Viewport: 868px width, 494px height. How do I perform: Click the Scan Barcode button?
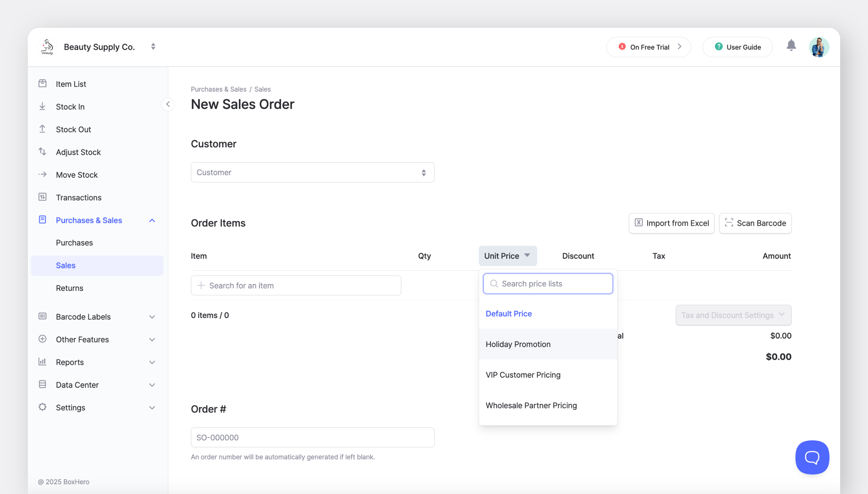(x=755, y=223)
